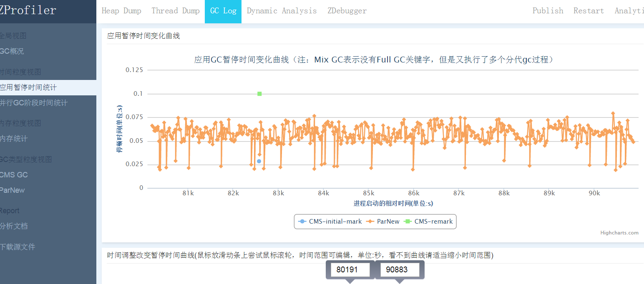The height and width of the screenshot is (284, 644).
Task: Select 并行GC阶段时间统计 sidebar item
Action: tap(33, 103)
